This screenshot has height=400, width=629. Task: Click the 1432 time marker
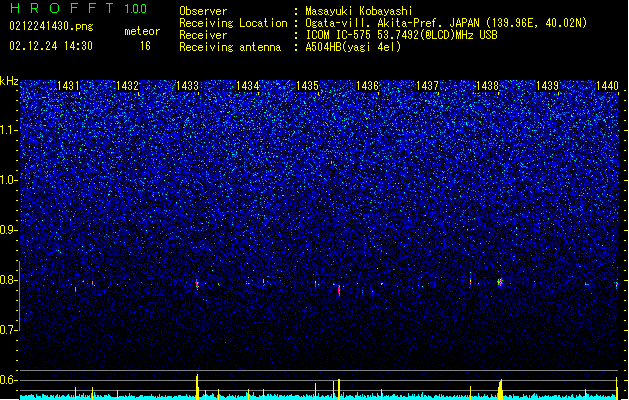tap(127, 86)
